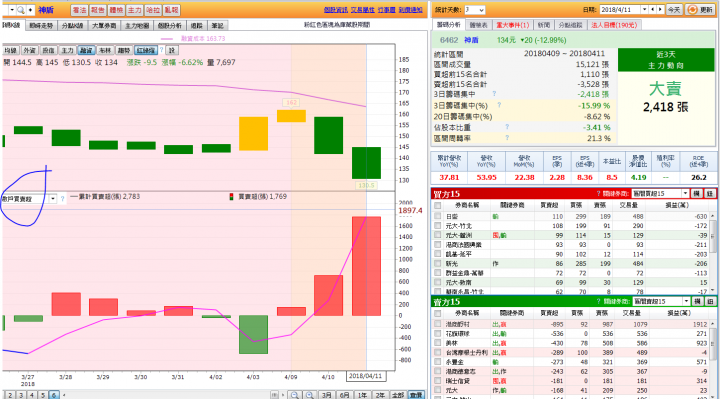Tick the checkbox for 新光 row
The width and height of the screenshot is (720, 399).
tap(438, 264)
